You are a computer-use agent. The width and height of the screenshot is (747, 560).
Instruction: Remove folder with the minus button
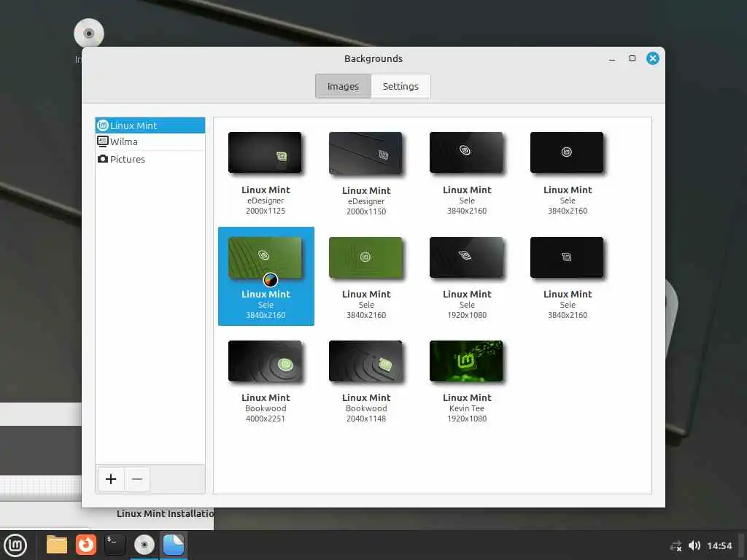point(137,478)
